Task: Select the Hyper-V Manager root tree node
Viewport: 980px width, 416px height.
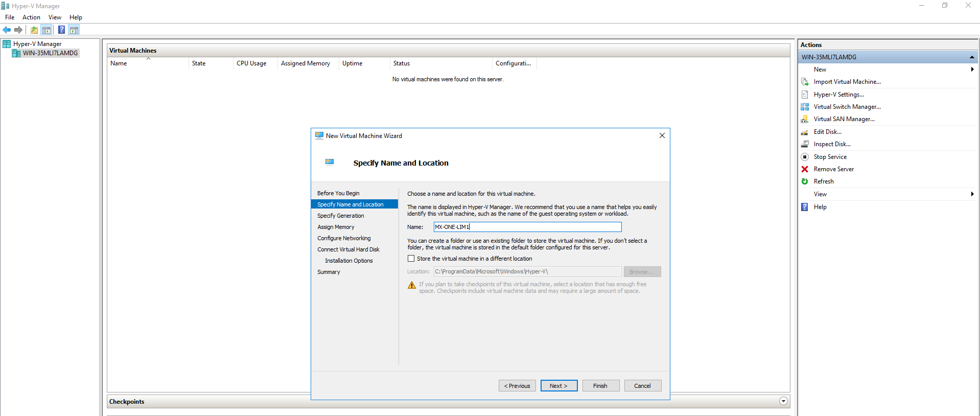Action: (x=37, y=44)
